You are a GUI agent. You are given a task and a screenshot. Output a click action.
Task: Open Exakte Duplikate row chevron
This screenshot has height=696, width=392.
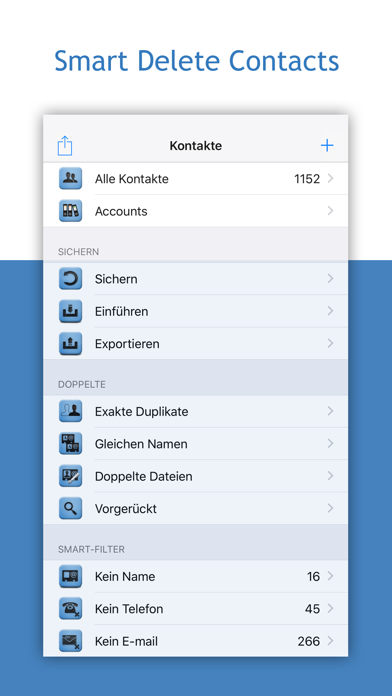coord(330,411)
